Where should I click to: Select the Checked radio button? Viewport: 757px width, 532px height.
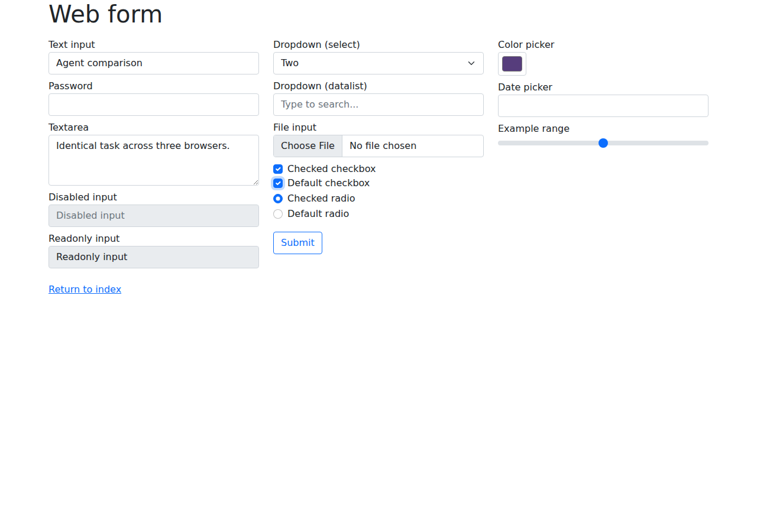(278, 199)
